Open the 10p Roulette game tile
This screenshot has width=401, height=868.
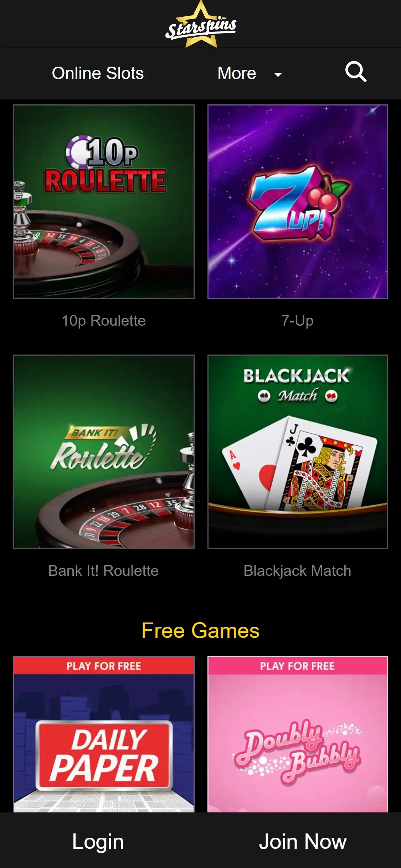[x=104, y=202]
